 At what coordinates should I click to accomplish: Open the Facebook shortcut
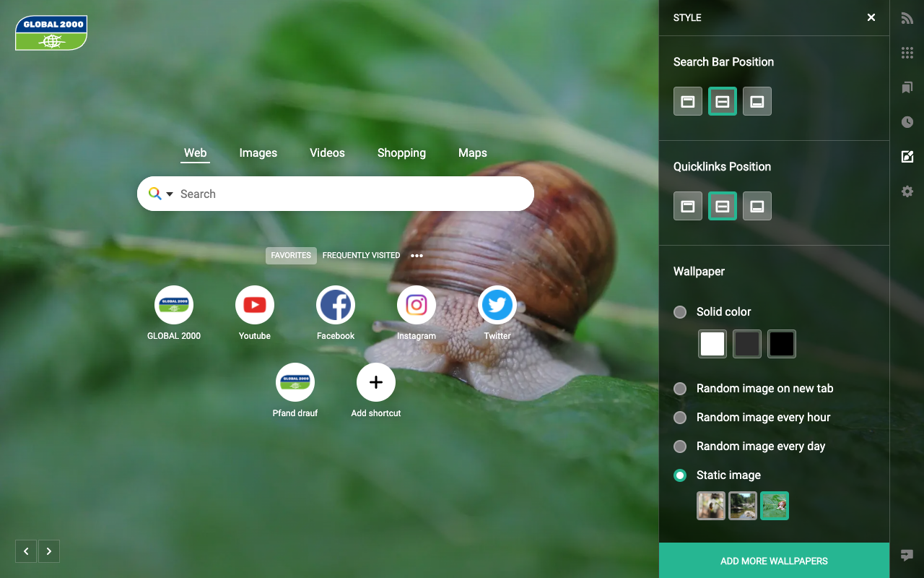336,305
